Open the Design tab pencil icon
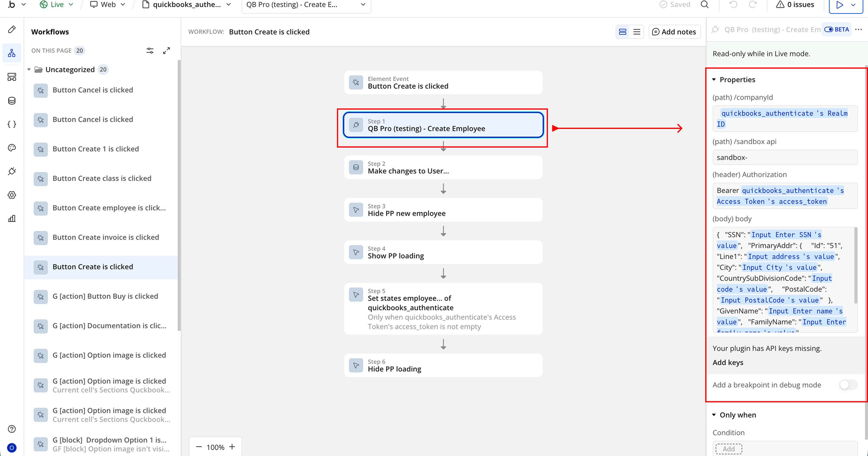 [x=12, y=29]
